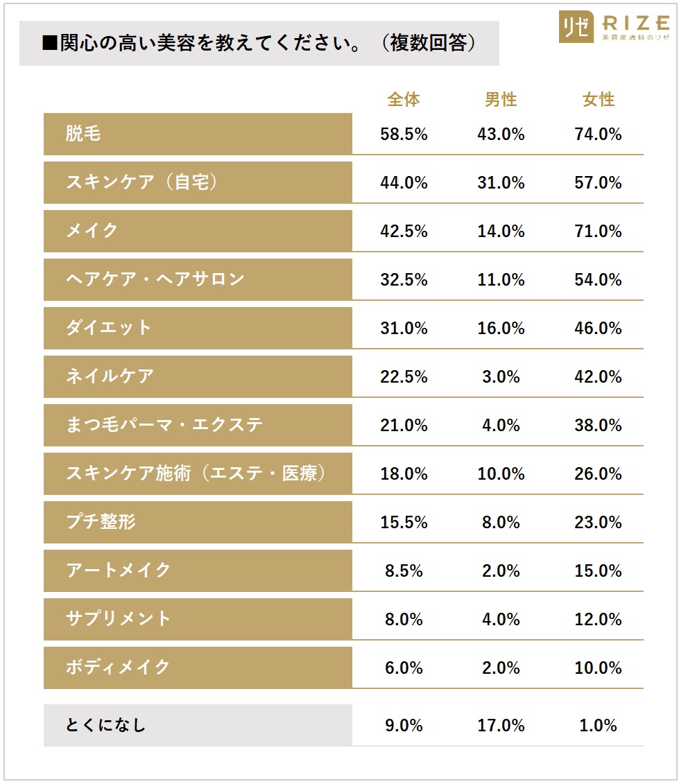The width and height of the screenshot is (679, 784).
Task: Select the 全体 column header
Action: (x=404, y=100)
